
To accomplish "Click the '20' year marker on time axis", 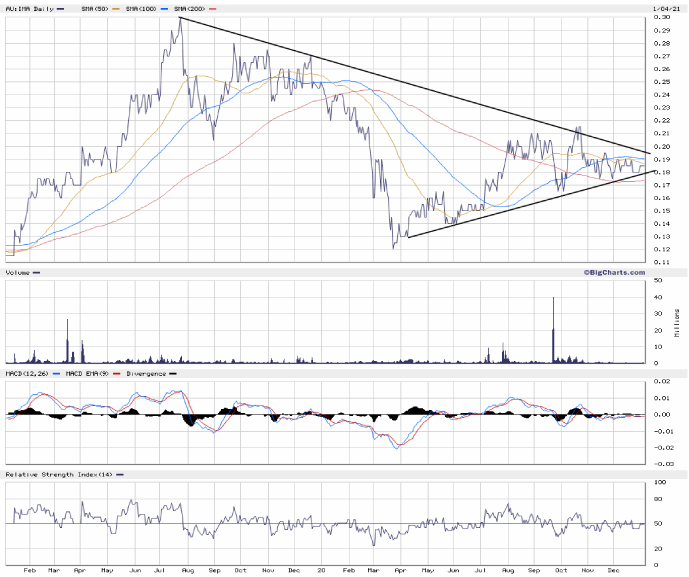I will coord(322,568).
